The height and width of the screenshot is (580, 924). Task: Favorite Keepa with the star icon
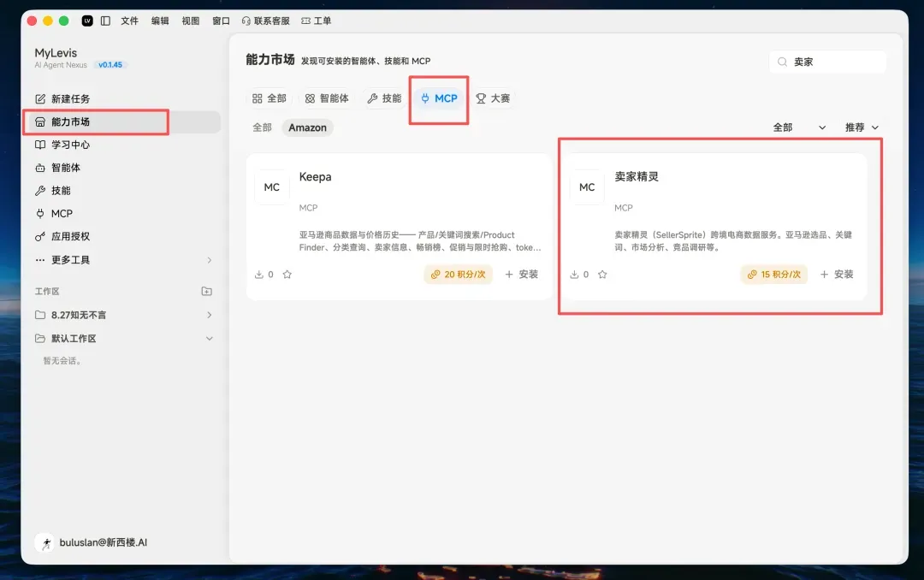pos(287,274)
